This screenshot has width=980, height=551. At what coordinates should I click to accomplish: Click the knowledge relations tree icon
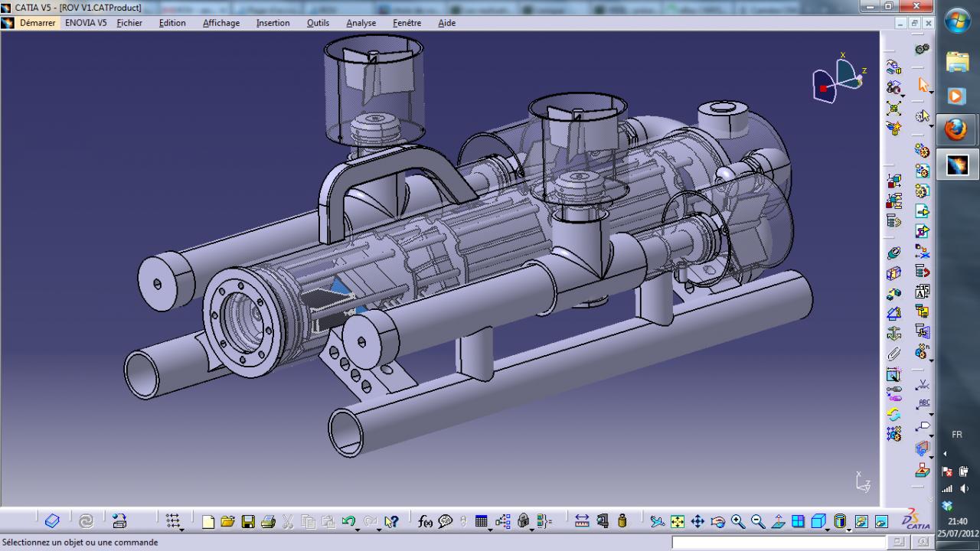click(x=502, y=522)
